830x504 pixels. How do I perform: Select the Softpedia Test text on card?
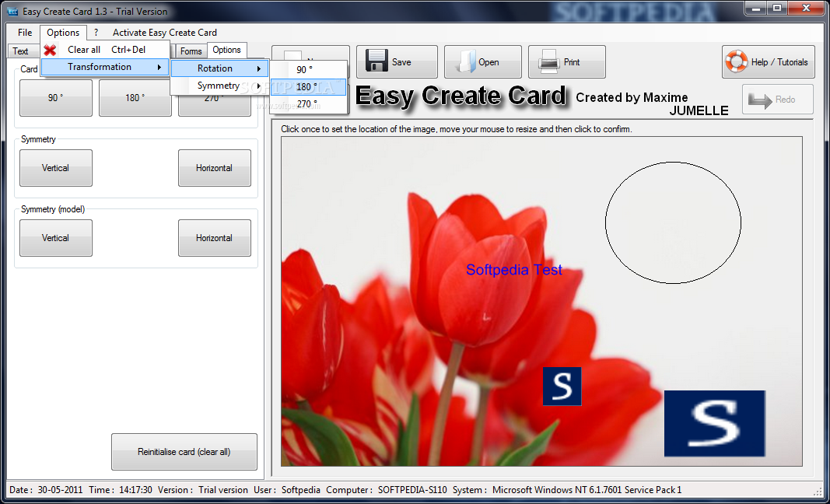tap(514, 270)
